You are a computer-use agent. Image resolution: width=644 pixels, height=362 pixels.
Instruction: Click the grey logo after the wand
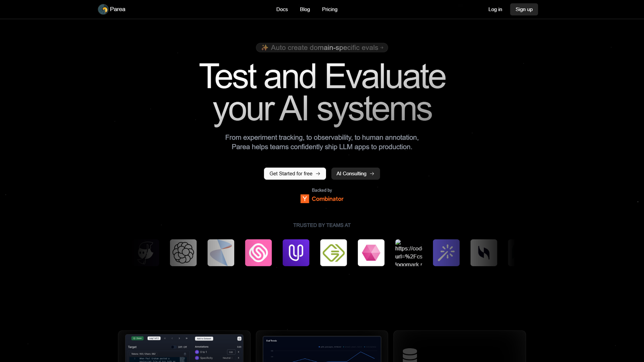coord(484,253)
